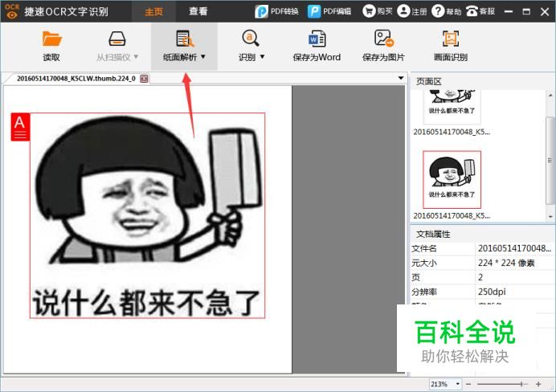The height and width of the screenshot is (392, 556).
Task: Click the 分辨率 value 250dpi
Action: 492,292
